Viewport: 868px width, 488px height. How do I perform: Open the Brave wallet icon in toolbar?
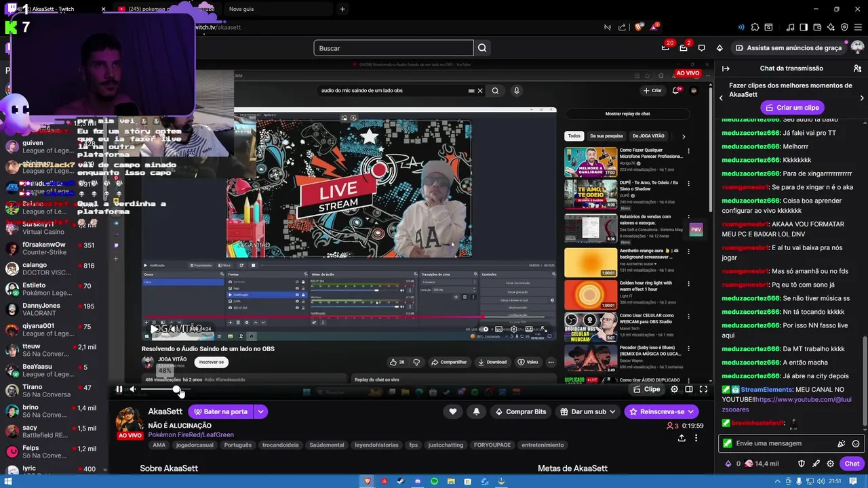coord(817,27)
